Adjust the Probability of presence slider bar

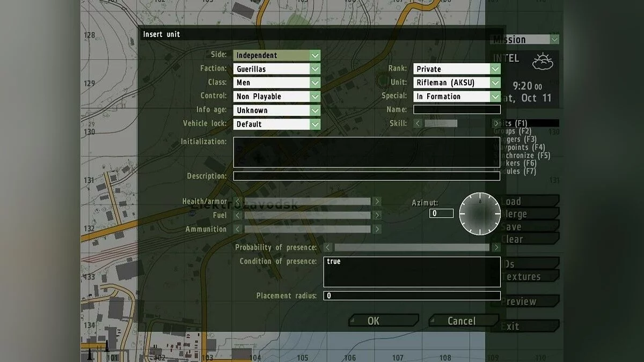point(412,247)
